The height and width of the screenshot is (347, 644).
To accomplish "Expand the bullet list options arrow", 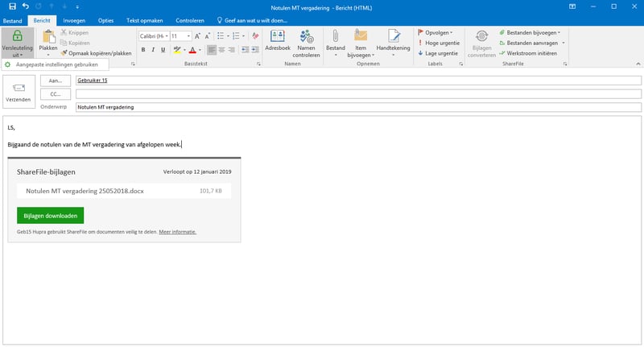I will (228, 36).
